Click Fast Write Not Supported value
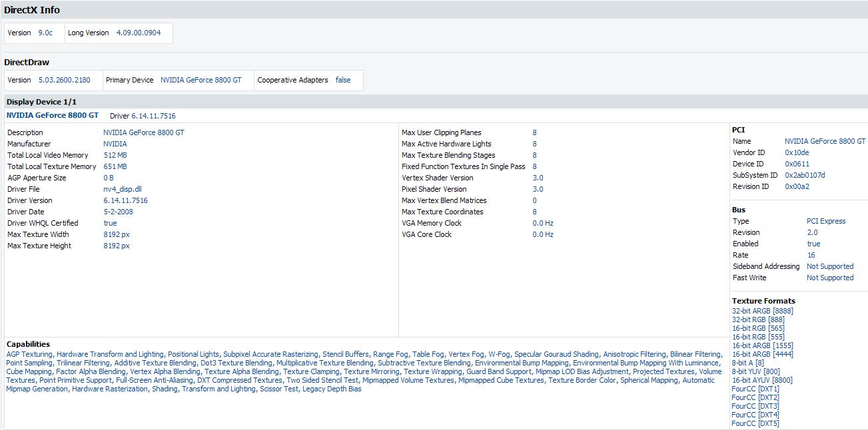Viewport: 868px width, 430px height. (x=830, y=278)
